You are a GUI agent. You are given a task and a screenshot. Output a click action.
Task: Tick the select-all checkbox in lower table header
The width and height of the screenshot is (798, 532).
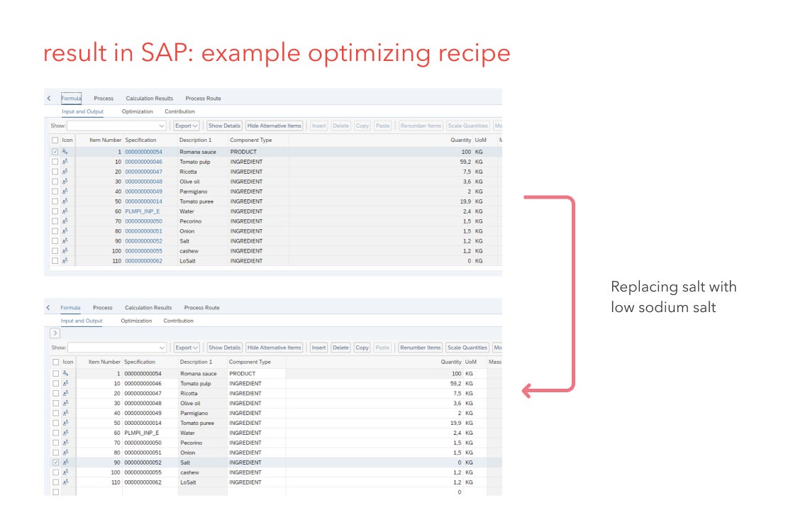click(x=55, y=362)
